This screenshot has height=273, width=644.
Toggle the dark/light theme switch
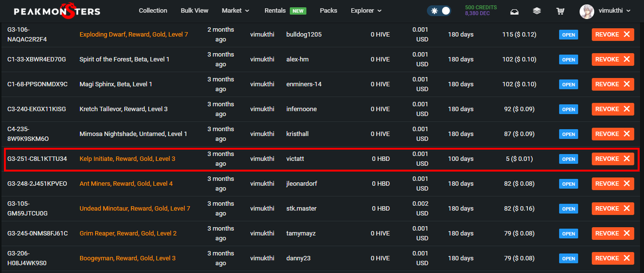(439, 11)
